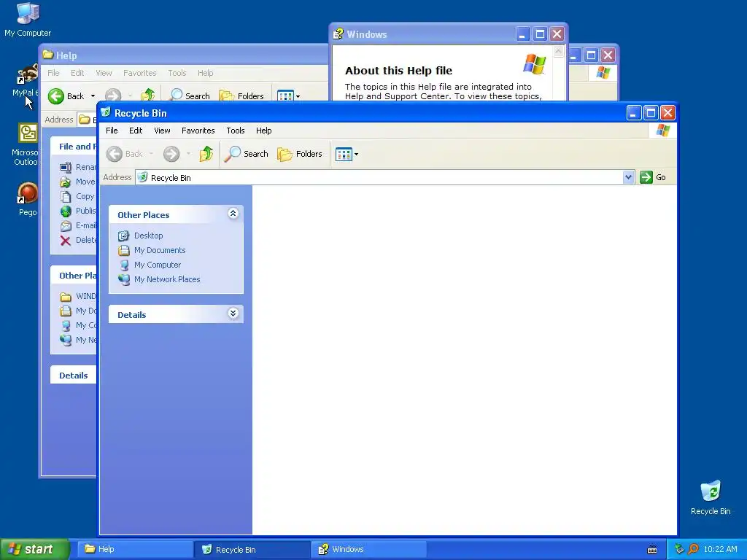Click Delete red X icon in Help window
This screenshot has height=560, width=747.
66,241
